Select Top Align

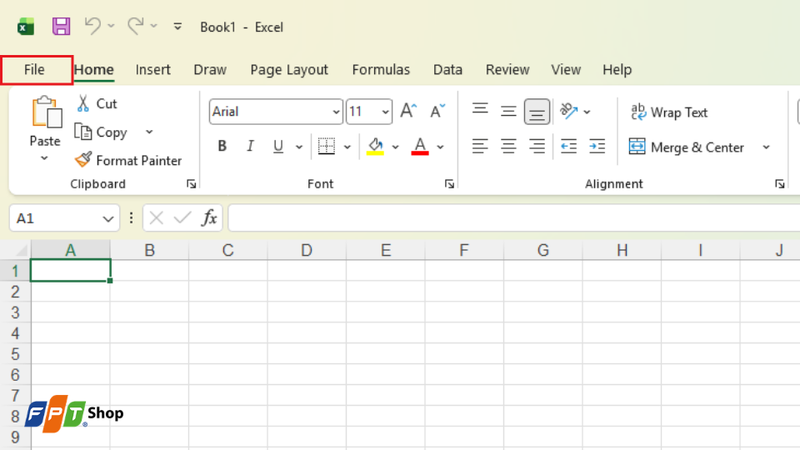pyautogui.click(x=480, y=111)
